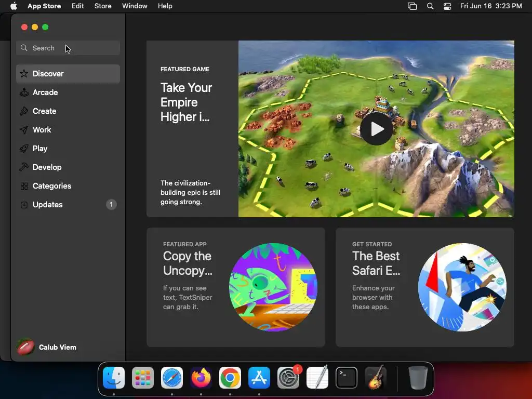Open "The Best Safari E…" story card
The width and height of the screenshot is (532, 399).
coord(425,287)
